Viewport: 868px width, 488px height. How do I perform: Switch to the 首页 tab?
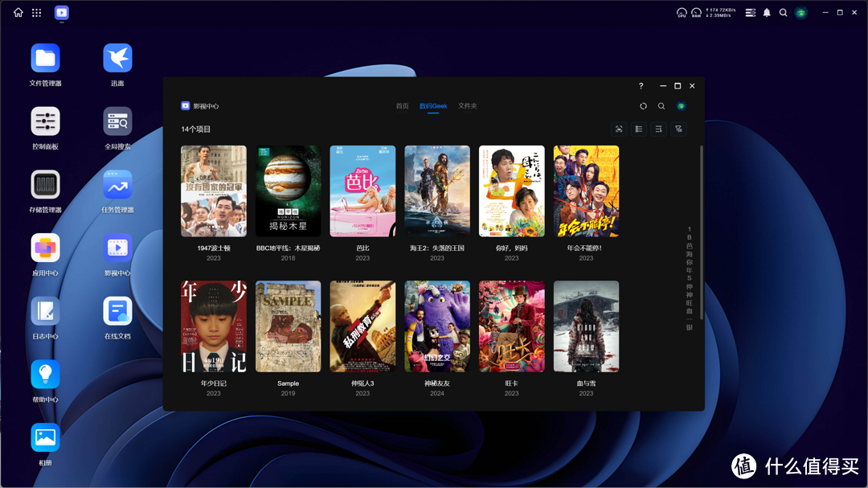point(403,106)
